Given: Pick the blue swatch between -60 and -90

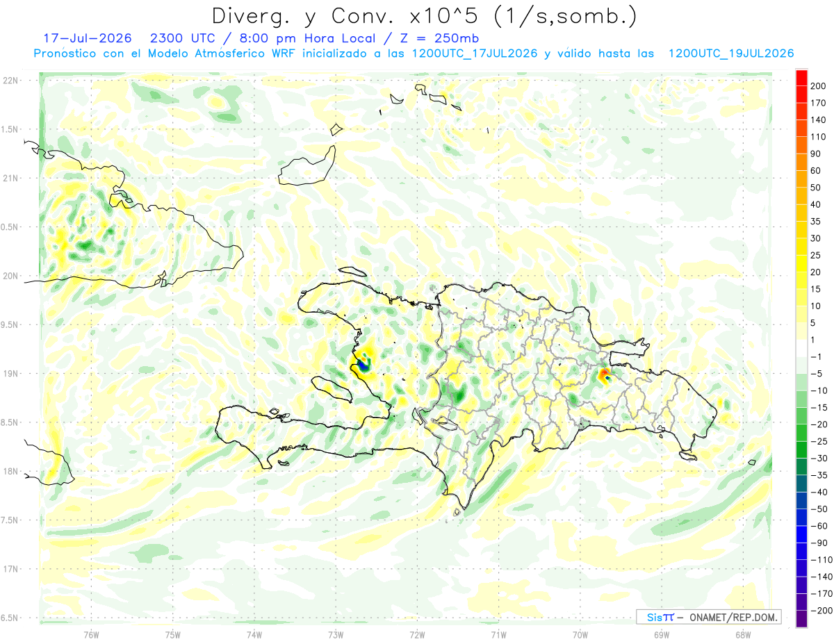Looking at the screenshot, I should pyautogui.click(x=801, y=535).
